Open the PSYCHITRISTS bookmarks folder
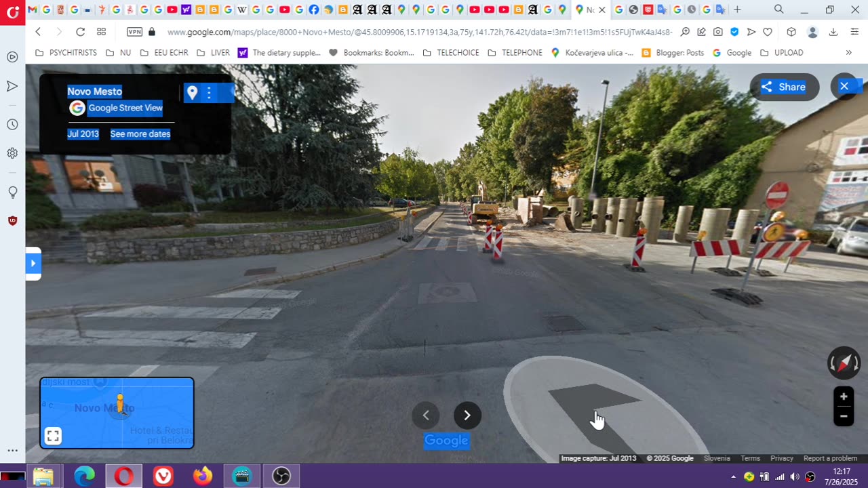 coord(66,52)
